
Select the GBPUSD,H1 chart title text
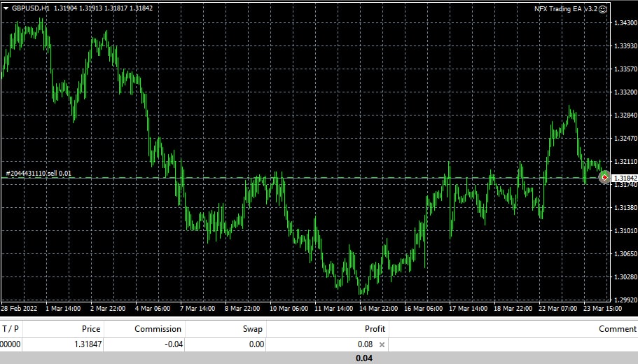tap(31, 8)
